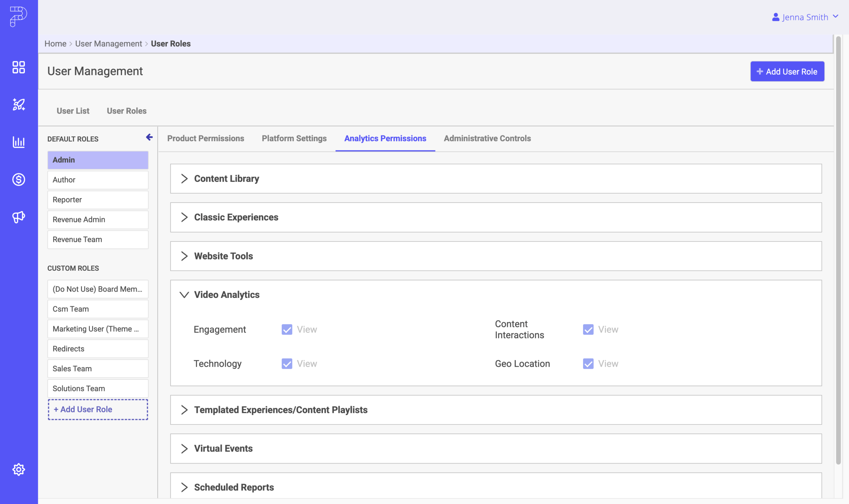This screenshot has height=504, width=849.
Task: Toggle the Technology View checkbox
Action: coord(287,364)
